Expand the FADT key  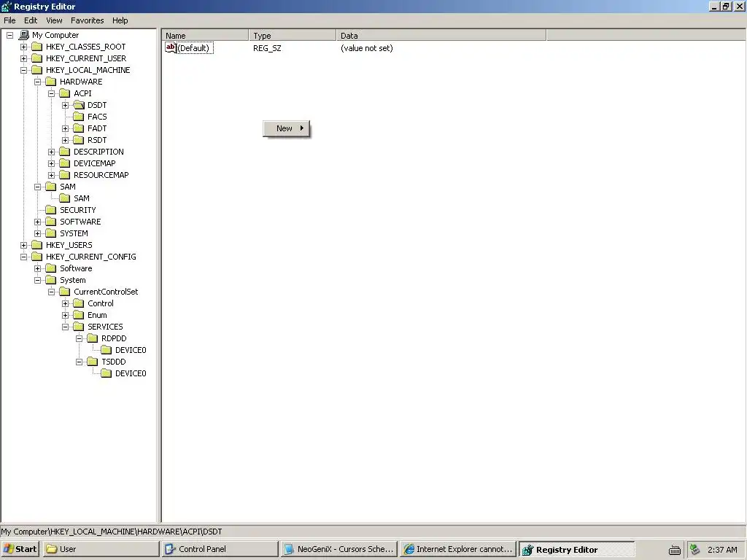(x=65, y=128)
